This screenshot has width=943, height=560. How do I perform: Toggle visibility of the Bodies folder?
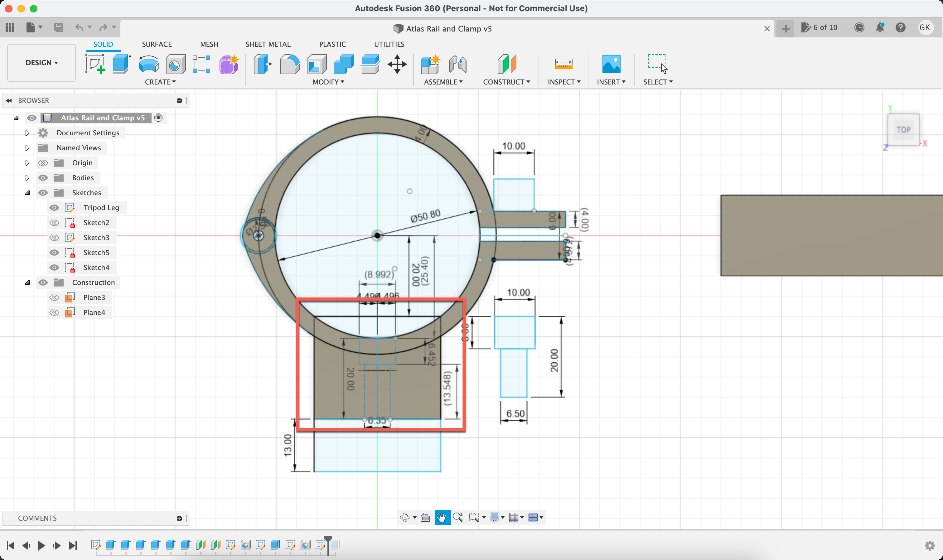point(43,177)
